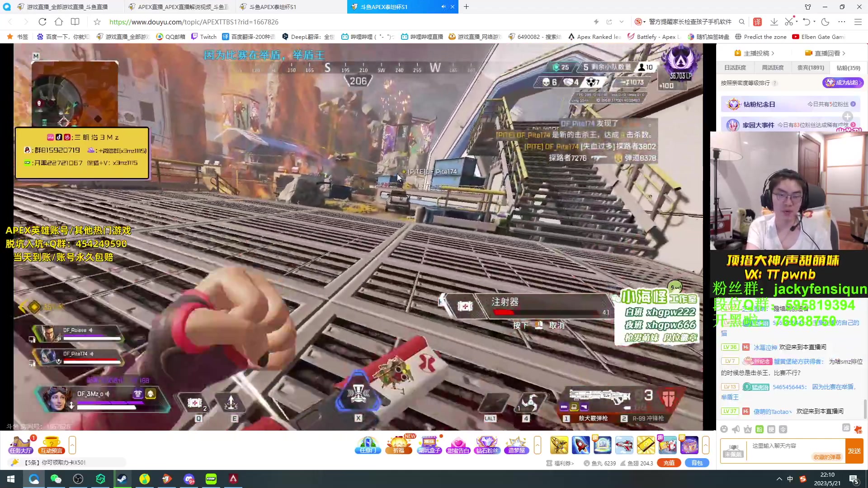Toggle the 滤 danmaku filter button
This screenshot has height=488, width=868.
tap(846, 427)
